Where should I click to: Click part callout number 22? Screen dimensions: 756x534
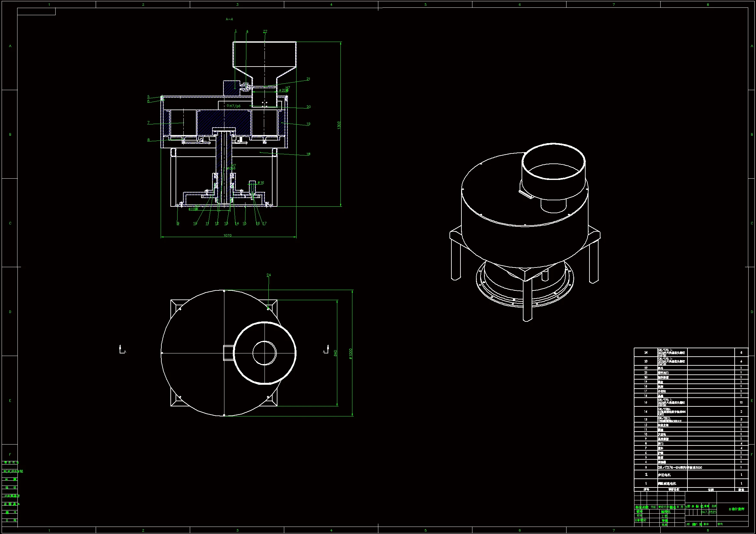[x=265, y=32]
